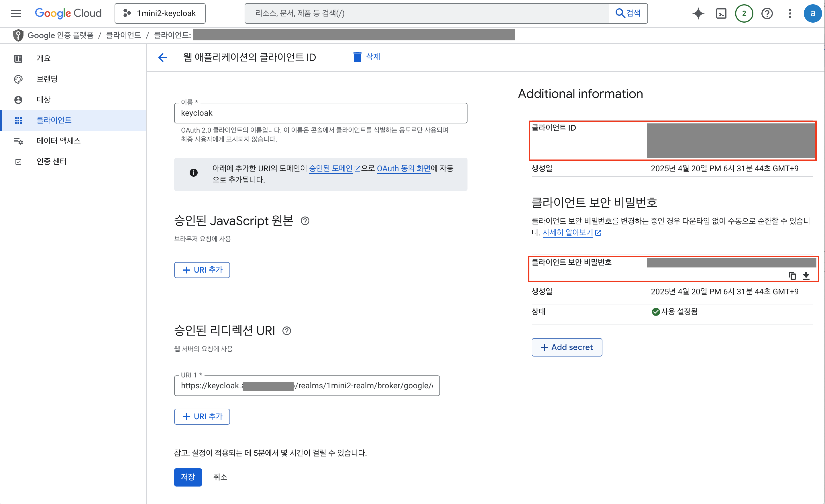Download the client secret JSON
This screenshot has height=504, width=825.
[x=806, y=275]
